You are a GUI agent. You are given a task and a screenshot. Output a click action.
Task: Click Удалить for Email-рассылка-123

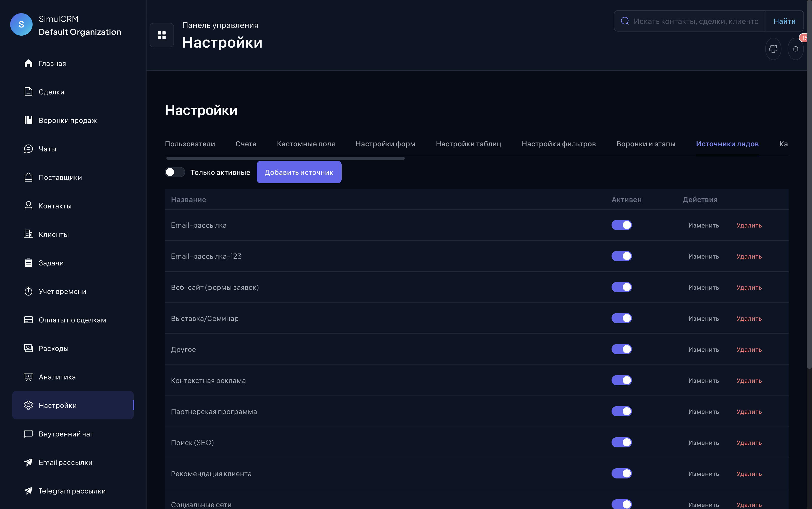[x=749, y=256]
